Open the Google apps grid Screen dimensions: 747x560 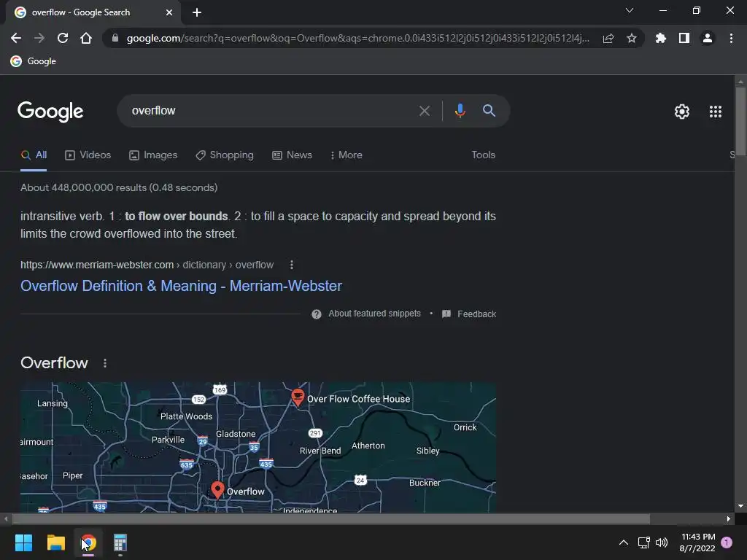715,112
